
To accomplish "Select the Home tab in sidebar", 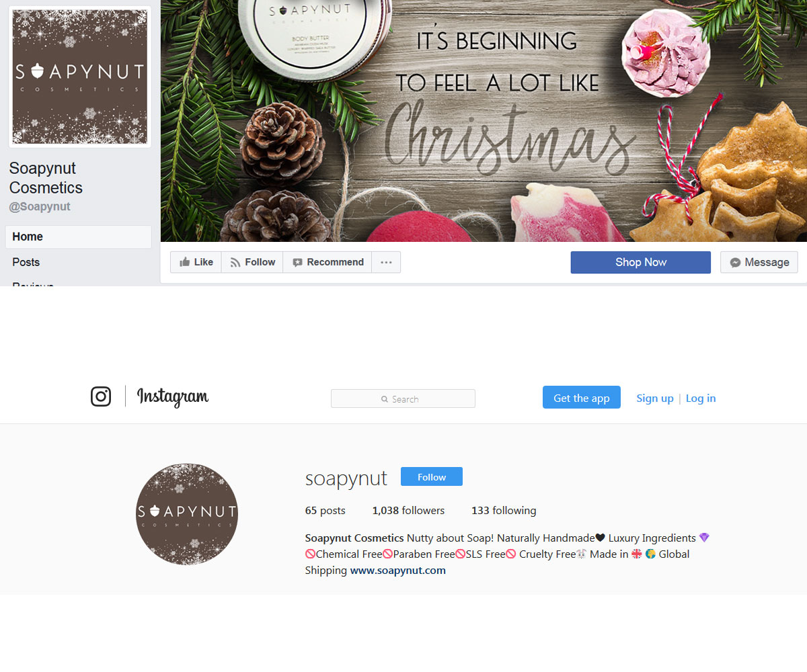I will tap(79, 237).
